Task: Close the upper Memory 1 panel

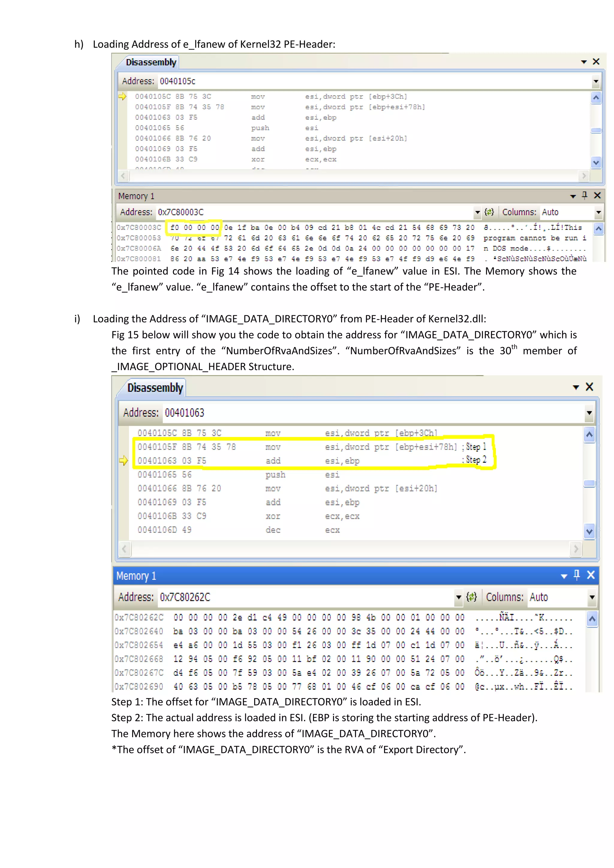Action: point(598,195)
